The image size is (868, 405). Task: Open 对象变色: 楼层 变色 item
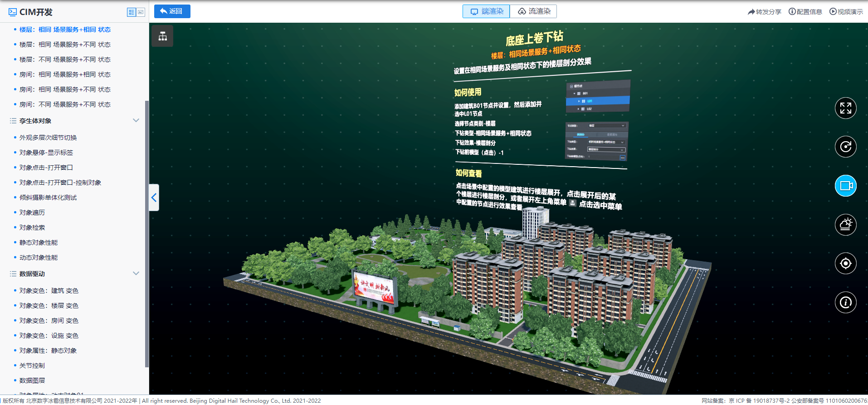[x=49, y=306]
